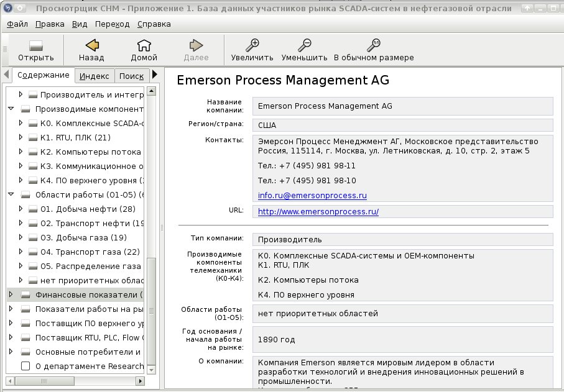Click the Далее forward arrow
The width and height of the screenshot is (564, 392).
coord(196,45)
